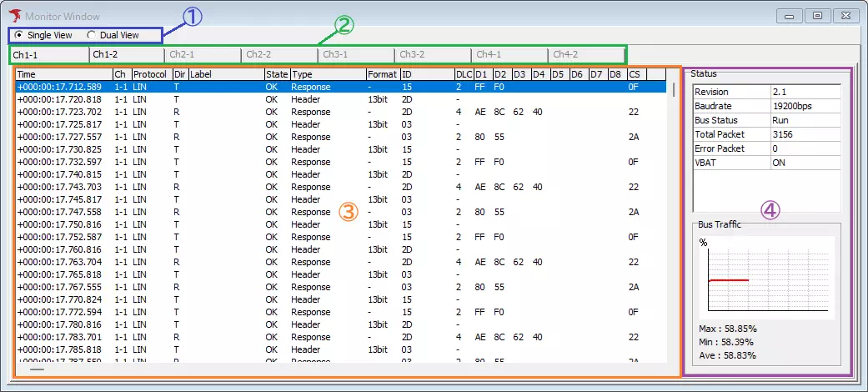This screenshot has height=392, width=868.
Task: Click the DLC column header
Action: 463,74
